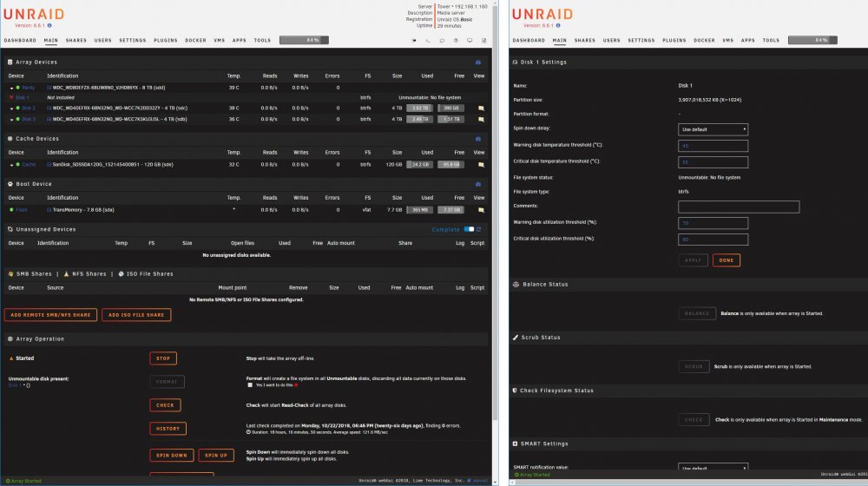Click the warning disk temperature threshold field
Screen dimensions: 868x486
point(713,146)
